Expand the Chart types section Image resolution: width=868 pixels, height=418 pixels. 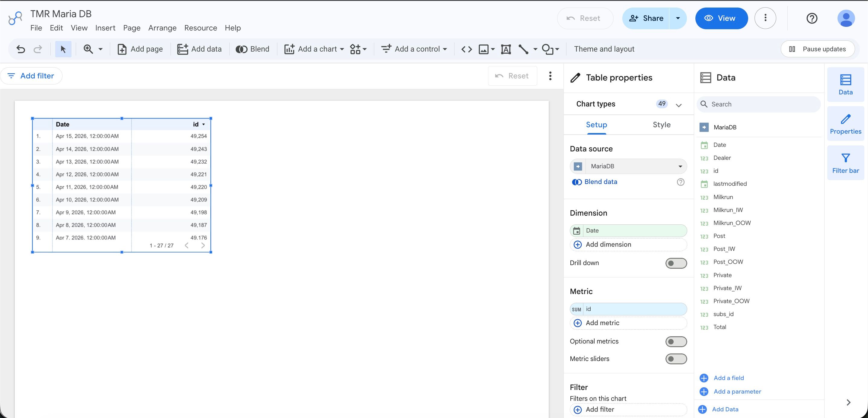click(x=678, y=105)
